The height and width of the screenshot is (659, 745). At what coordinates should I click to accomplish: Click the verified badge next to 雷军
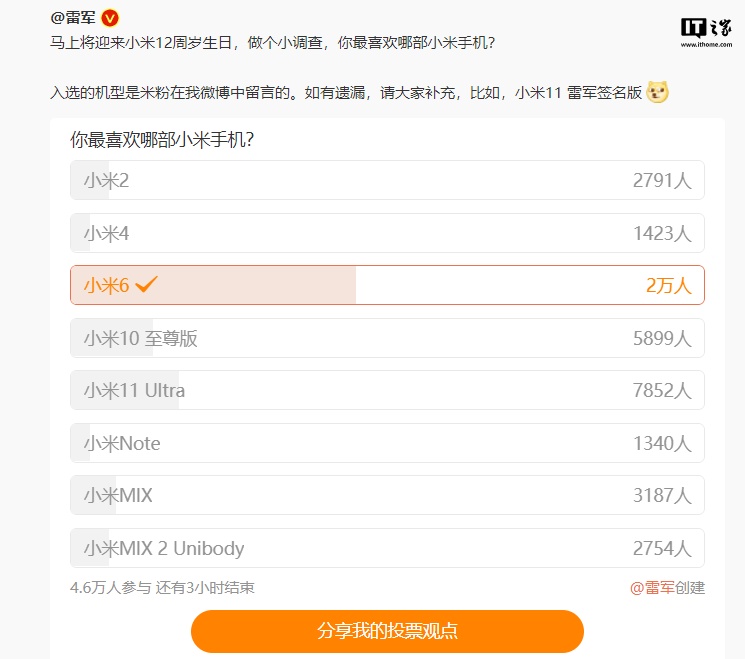click(x=110, y=18)
